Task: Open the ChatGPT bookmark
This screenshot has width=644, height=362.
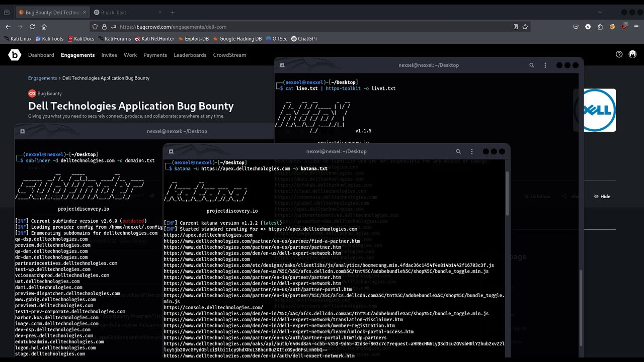Action: click(304, 39)
